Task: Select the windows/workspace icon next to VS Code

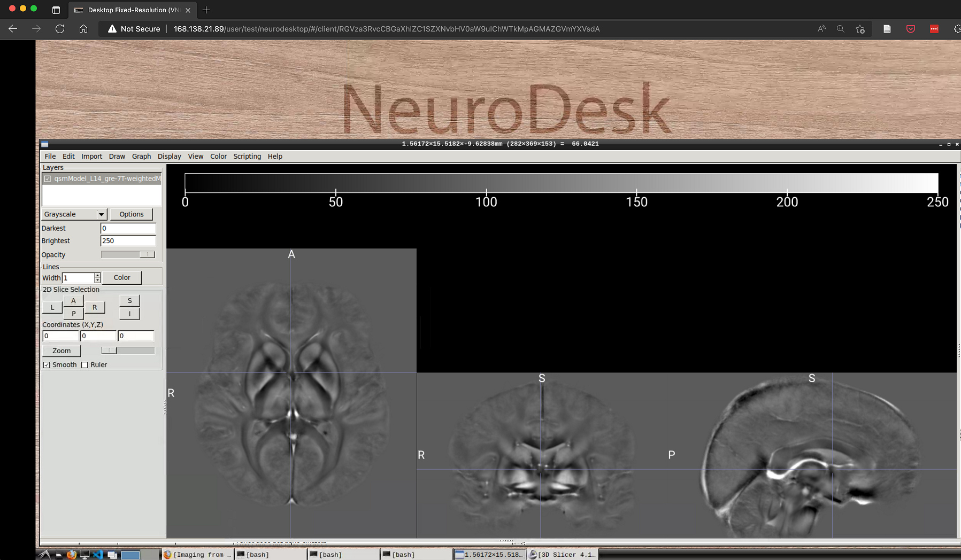Action: pos(112,555)
